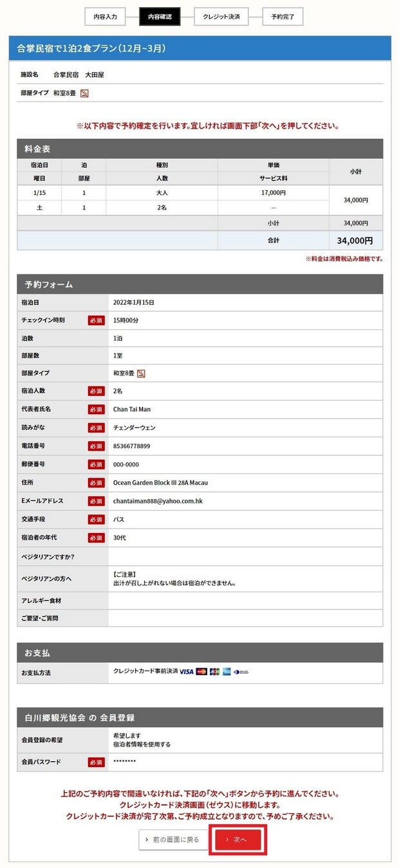
Task: Click the phone number 85366778899
Action: pyautogui.click(x=132, y=446)
